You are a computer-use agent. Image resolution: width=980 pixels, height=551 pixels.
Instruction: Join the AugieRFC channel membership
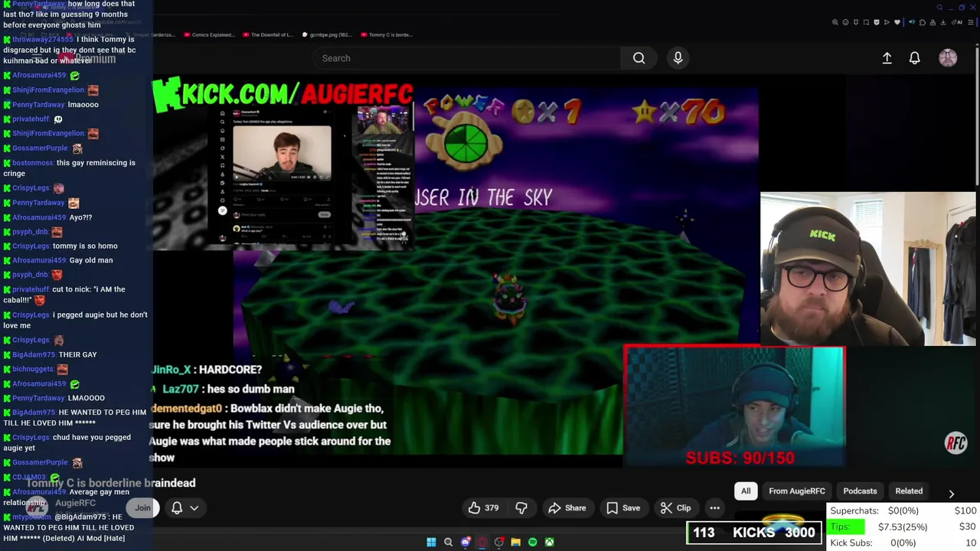pyautogui.click(x=142, y=508)
